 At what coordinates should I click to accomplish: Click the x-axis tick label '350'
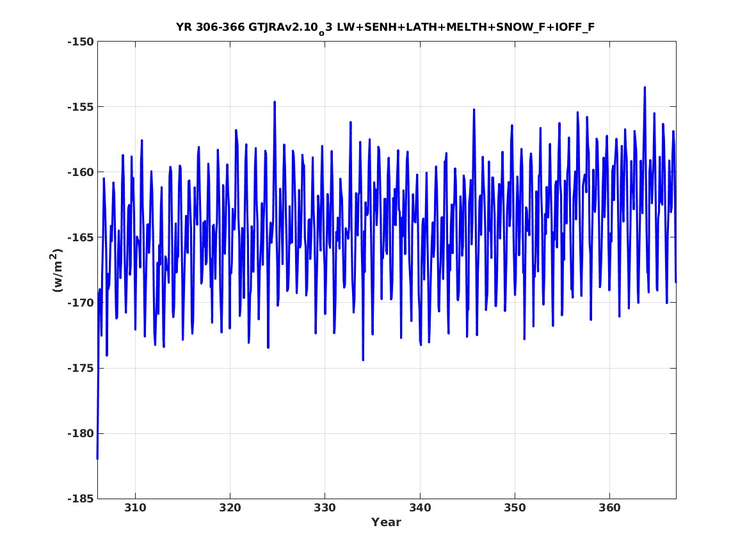(x=515, y=508)
